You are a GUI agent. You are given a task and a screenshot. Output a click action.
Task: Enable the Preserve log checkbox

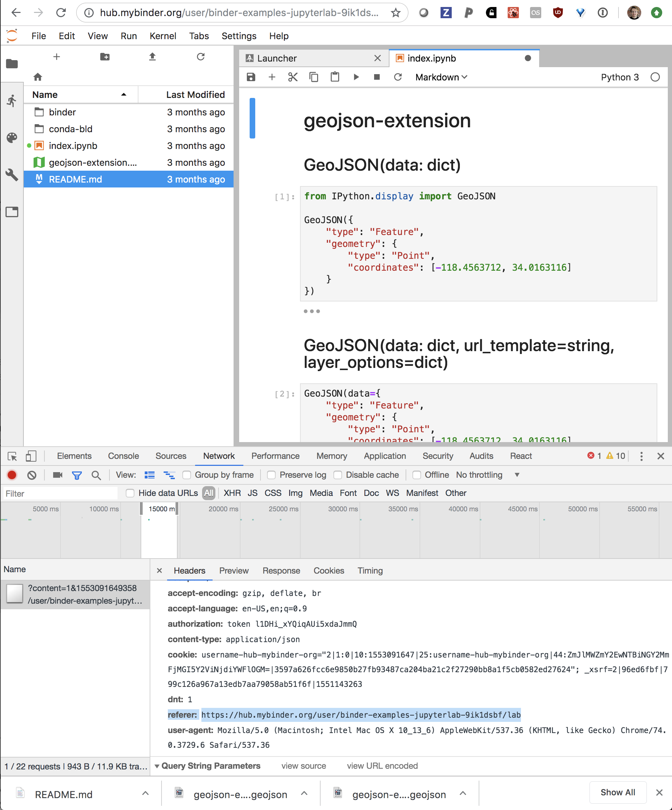[271, 475]
